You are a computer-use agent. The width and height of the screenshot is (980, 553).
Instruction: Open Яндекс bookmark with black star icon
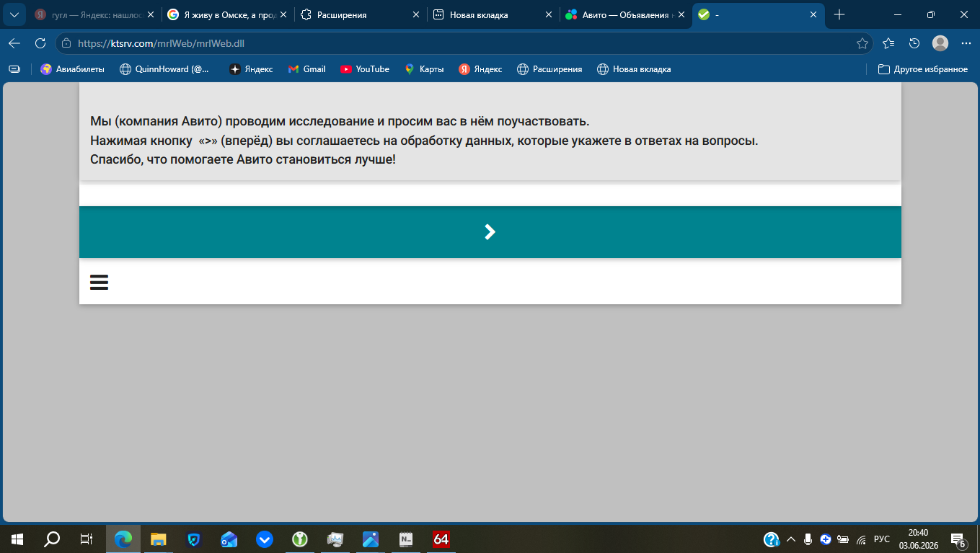251,69
